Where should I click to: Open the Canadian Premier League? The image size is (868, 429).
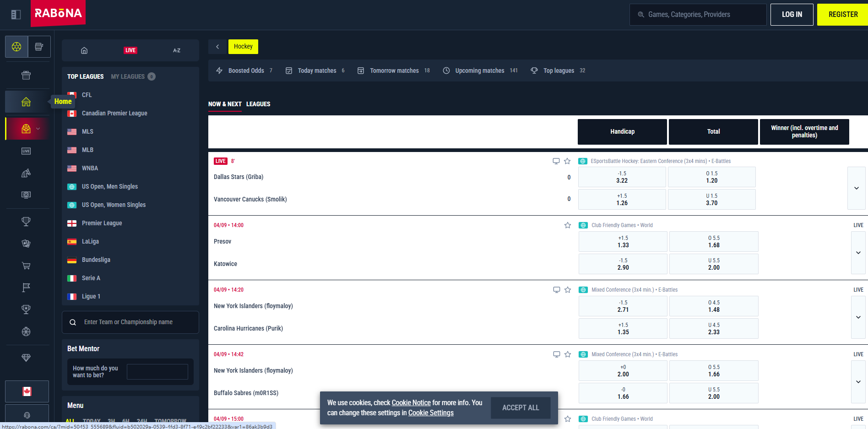[x=114, y=113]
